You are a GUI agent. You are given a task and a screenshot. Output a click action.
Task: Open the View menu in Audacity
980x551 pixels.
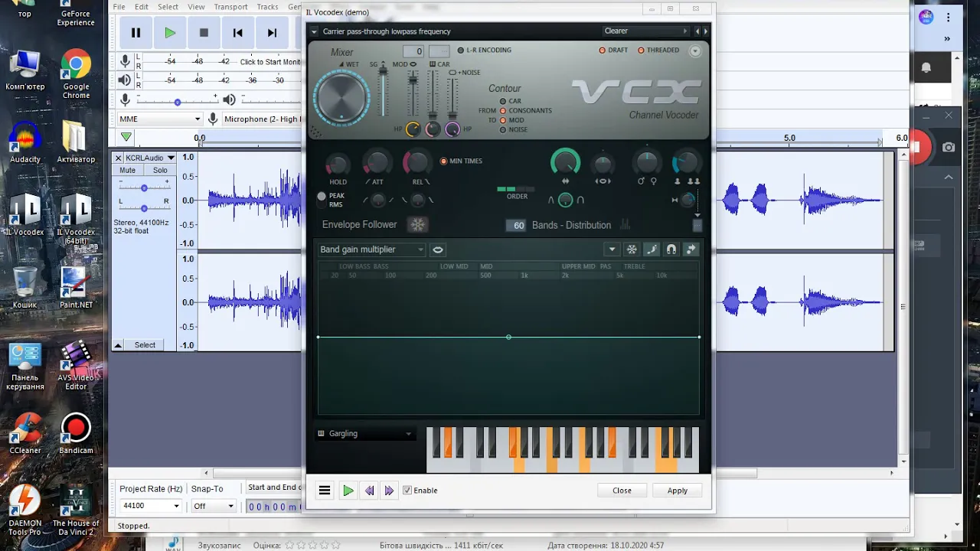click(x=196, y=7)
